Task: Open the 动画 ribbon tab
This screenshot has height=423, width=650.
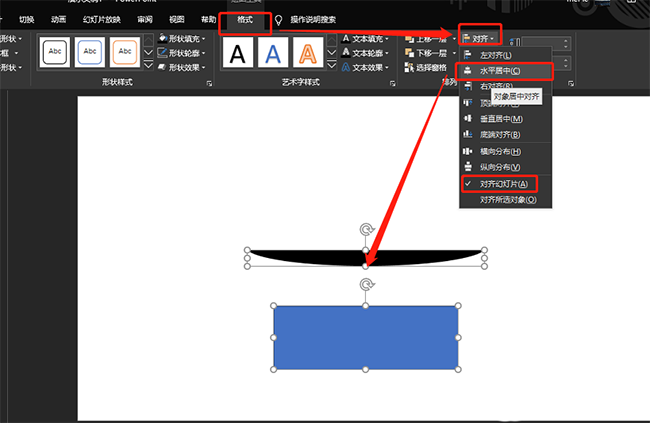Action: [58, 19]
